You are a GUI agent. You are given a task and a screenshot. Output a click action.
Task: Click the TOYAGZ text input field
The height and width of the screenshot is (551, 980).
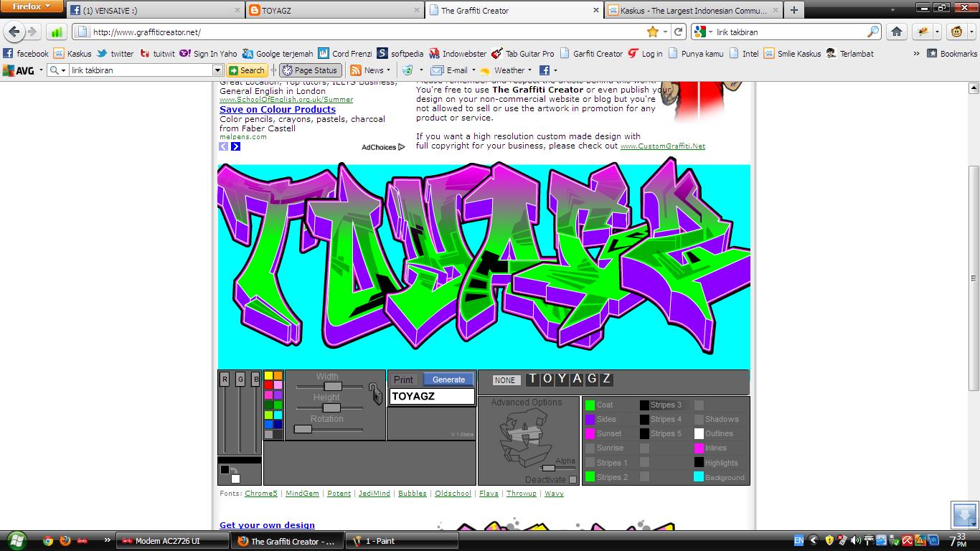(x=432, y=396)
